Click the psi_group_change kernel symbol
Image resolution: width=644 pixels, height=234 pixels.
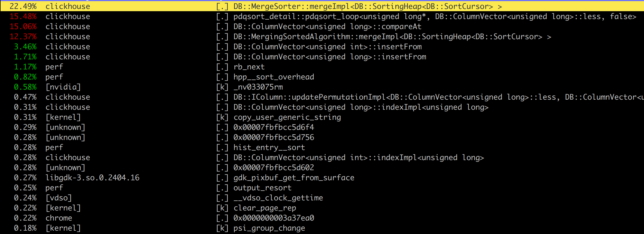click(269, 228)
